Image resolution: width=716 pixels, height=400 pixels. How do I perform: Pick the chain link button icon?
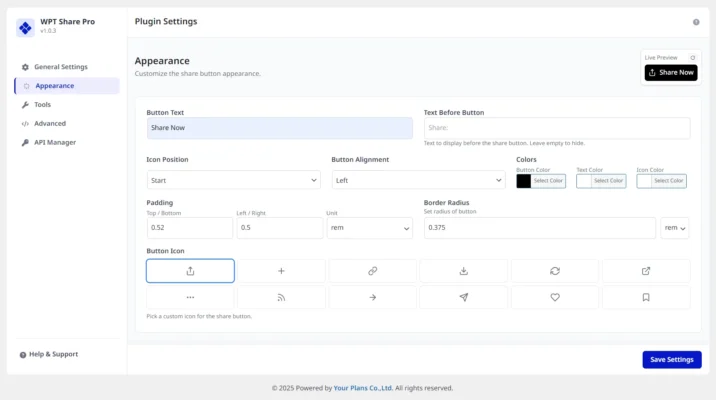coord(373,271)
